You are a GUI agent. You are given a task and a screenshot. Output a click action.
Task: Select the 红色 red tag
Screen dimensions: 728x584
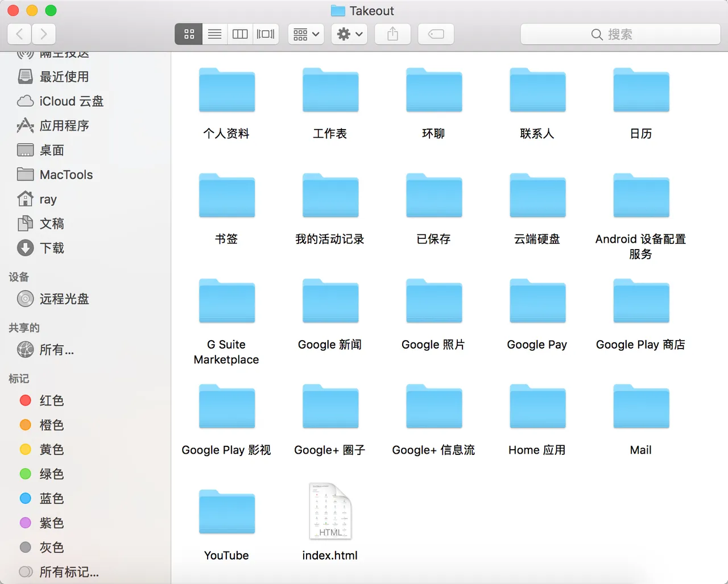point(42,400)
